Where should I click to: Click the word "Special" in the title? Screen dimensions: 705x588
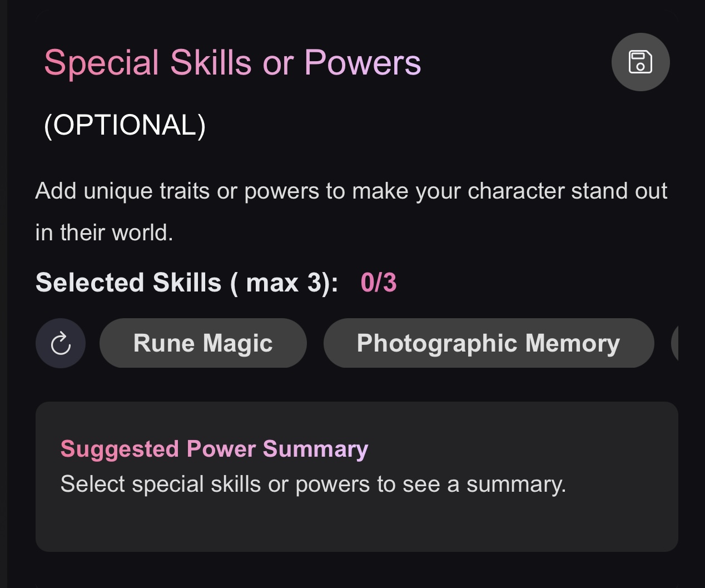point(102,62)
